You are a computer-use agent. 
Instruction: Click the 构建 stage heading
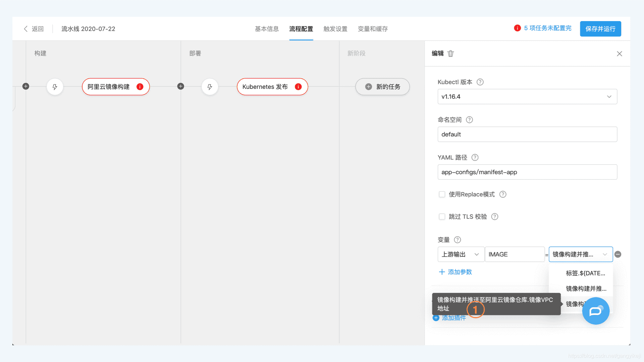[40, 53]
